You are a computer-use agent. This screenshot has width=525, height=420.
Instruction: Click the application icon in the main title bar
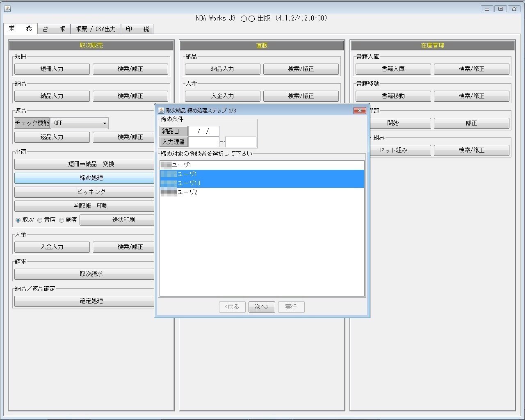point(7,8)
